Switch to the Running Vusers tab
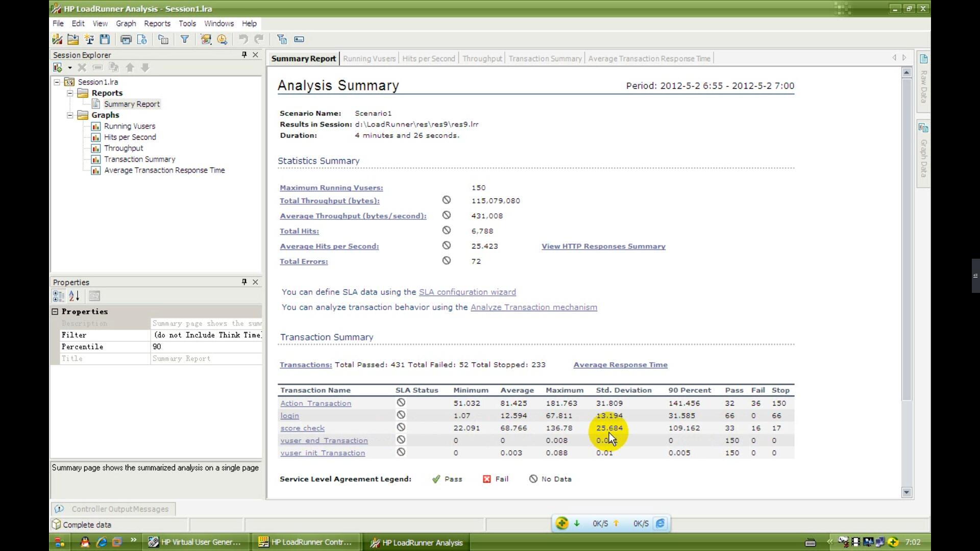This screenshot has width=980, height=551. tap(370, 59)
